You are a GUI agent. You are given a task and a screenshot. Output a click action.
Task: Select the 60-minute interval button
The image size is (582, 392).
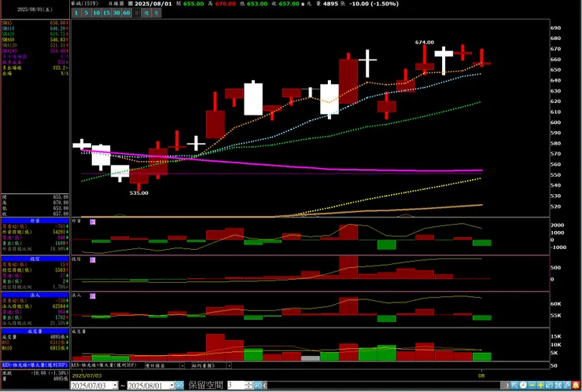pyautogui.click(x=126, y=13)
